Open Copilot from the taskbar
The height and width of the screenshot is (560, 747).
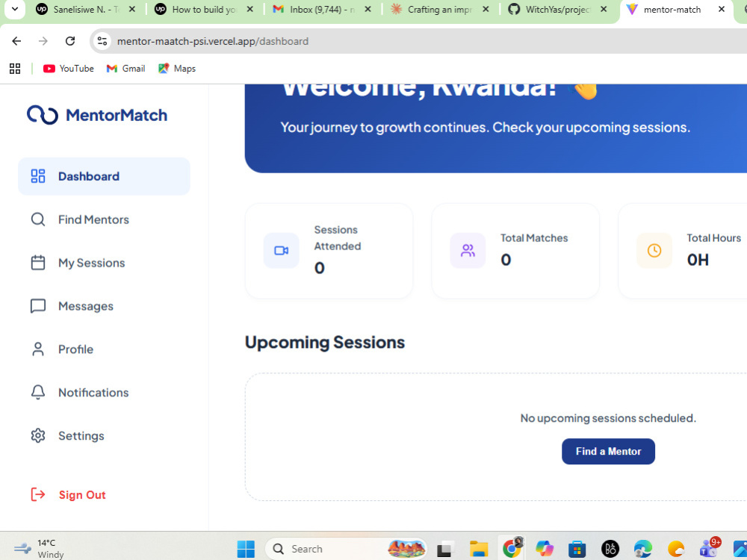pyautogui.click(x=544, y=549)
